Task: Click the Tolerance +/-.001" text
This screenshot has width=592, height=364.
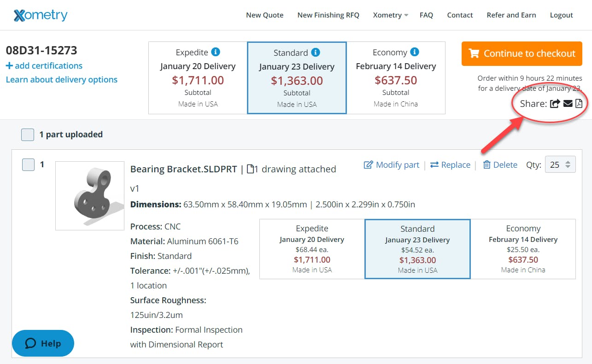Action: [190, 270]
